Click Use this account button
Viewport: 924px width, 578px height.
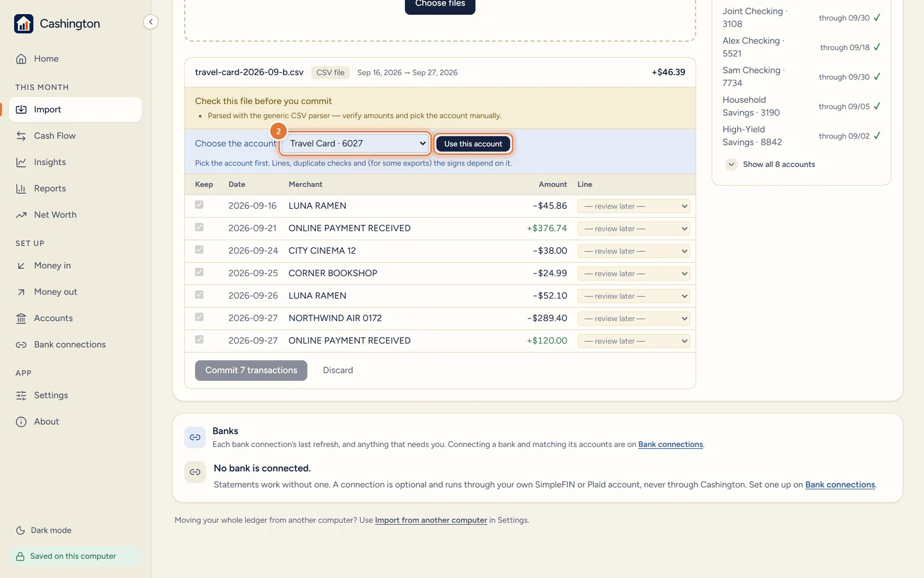click(x=474, y=144)
